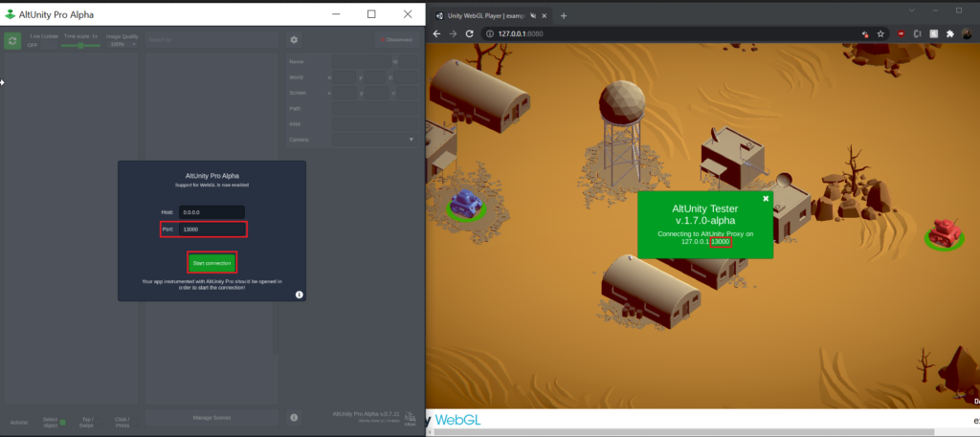Bookmark this page with the star icon

[880, 33]
